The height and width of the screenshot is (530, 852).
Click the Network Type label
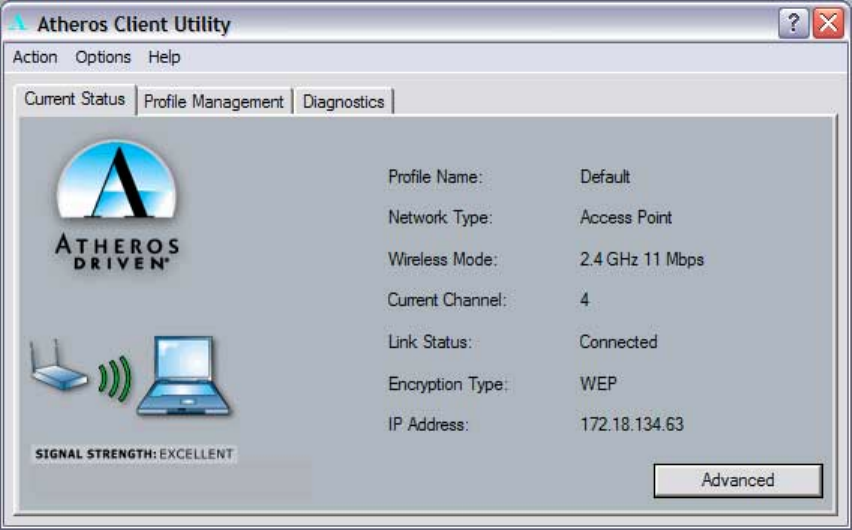(x=440, y=217)
